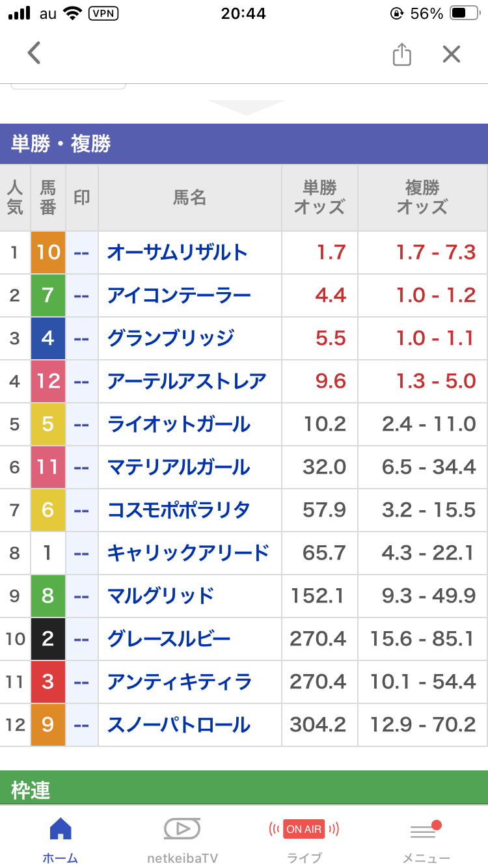Open the share sheet icon
This screenshot has height=868, width=488.
coord(402,54)
